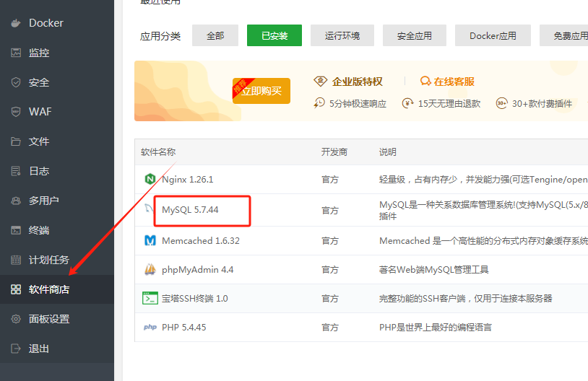Click the 软件商店 grid icon
588x381 pixels.
pyautogui.click(x=16, y=289)
